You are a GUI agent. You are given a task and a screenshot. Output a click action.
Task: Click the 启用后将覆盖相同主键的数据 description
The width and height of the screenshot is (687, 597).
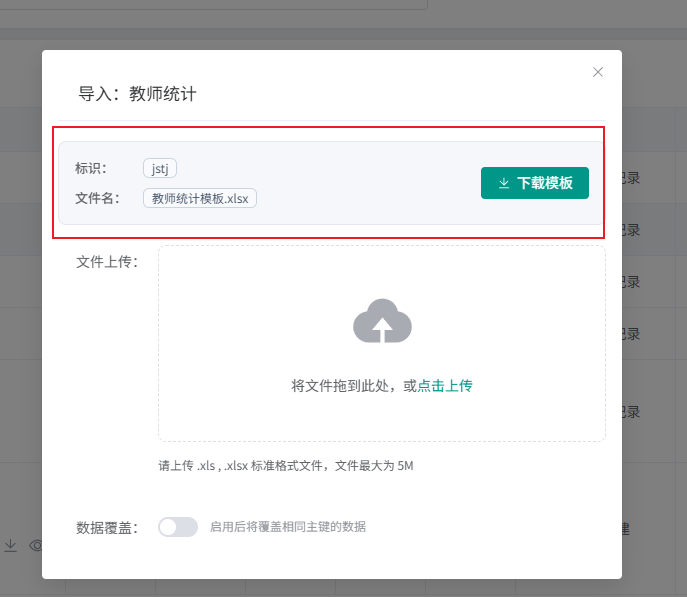click(x=288, y=527)
